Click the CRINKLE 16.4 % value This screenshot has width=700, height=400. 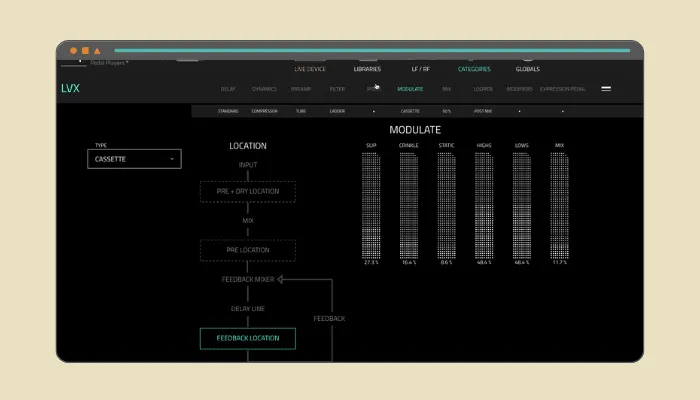point(409,262)
